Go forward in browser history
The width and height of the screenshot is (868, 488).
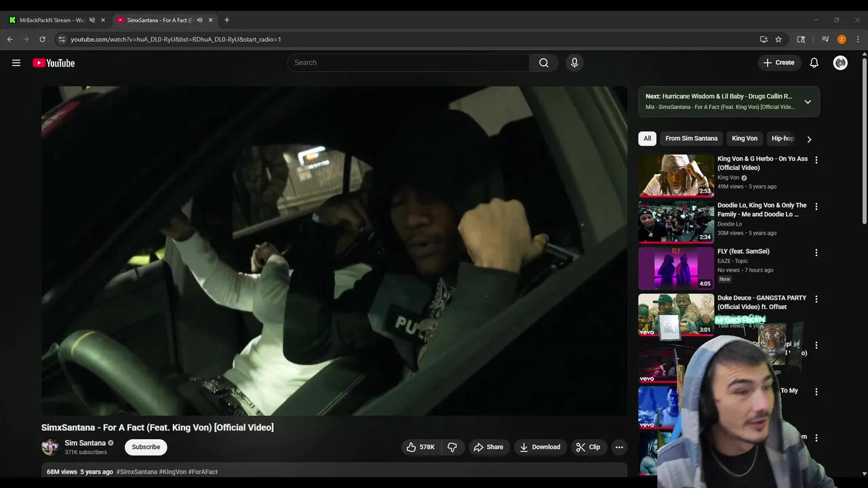(x=26, y=39)
